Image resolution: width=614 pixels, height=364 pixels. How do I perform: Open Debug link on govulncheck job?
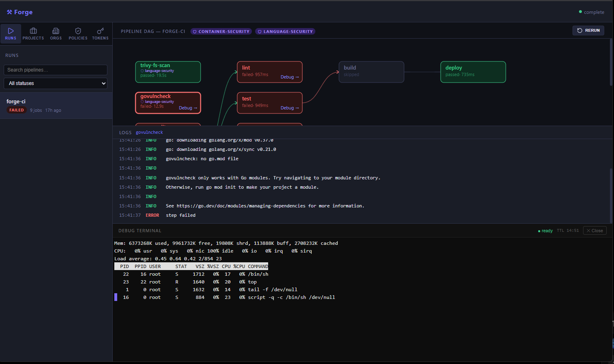(188, 108)
